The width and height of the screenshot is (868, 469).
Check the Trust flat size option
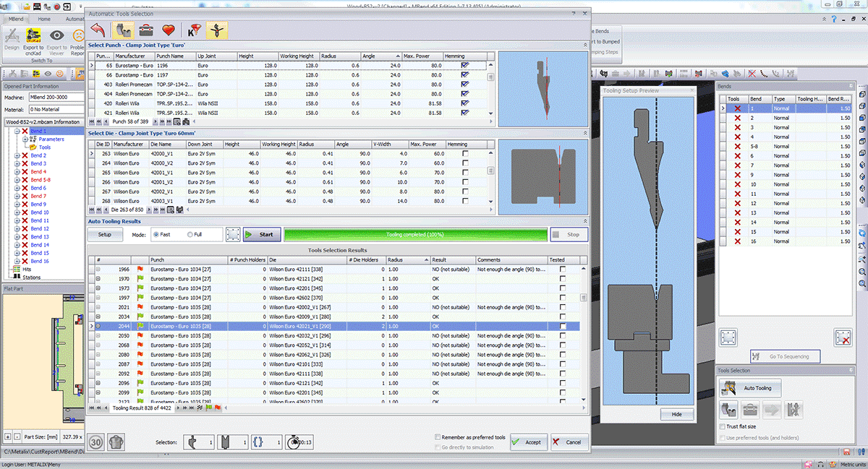[x=723, y=427]
